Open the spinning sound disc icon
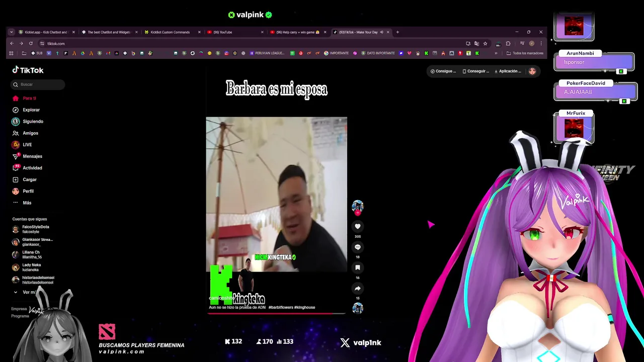This screenshot has height=362, width=644. click(x=358, y=308)
